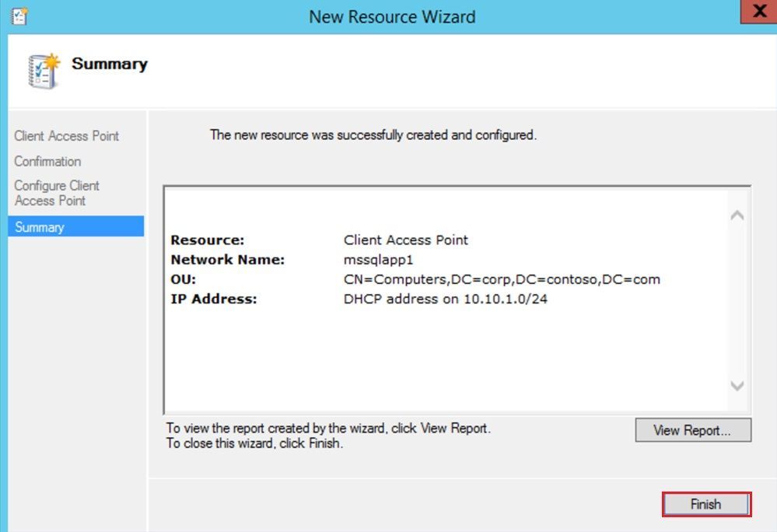The image size is (777, 532).
Task: Click the IP Address: label
Action: 214,299
